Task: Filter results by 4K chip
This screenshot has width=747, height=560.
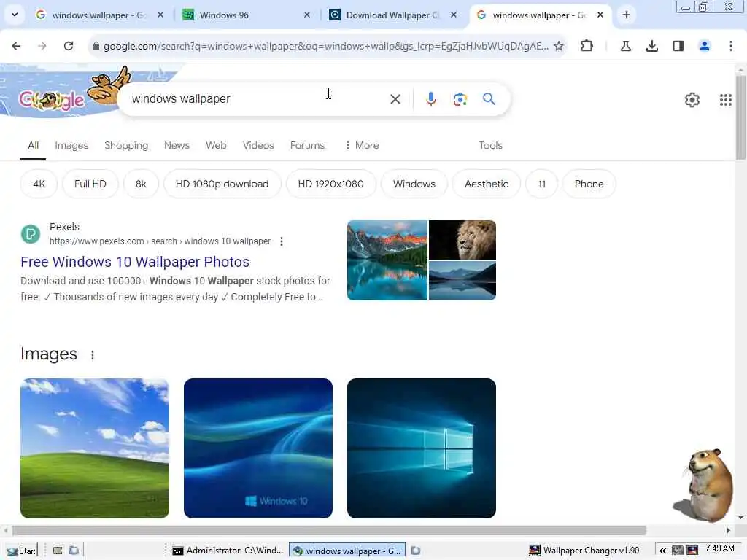Action: click(39, 184)
